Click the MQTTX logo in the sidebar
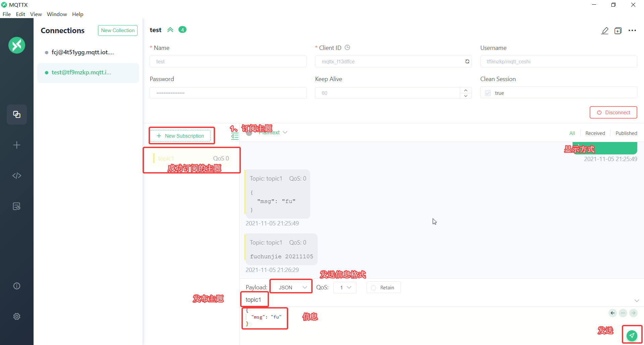This screenshot has height=345, width=644. pyautogui.click(x=17, y=45)
